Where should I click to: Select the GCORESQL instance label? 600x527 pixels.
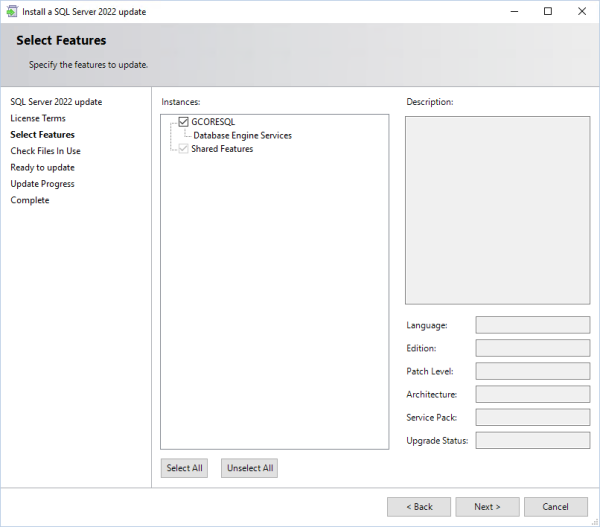pyautogui.click(x=212, y=122)
